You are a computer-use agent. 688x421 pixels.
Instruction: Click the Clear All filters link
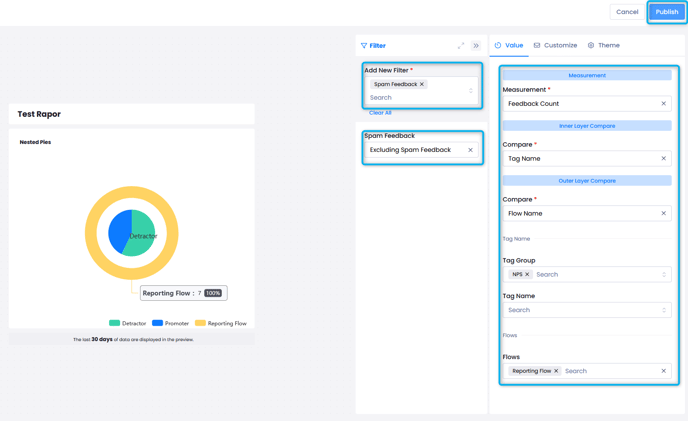coord(380,113)
